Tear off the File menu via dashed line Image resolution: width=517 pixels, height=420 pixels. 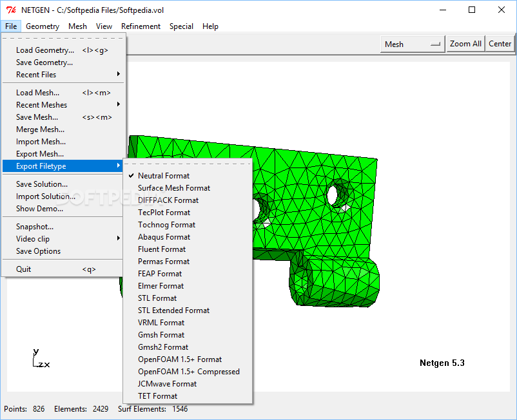(63, 38)
